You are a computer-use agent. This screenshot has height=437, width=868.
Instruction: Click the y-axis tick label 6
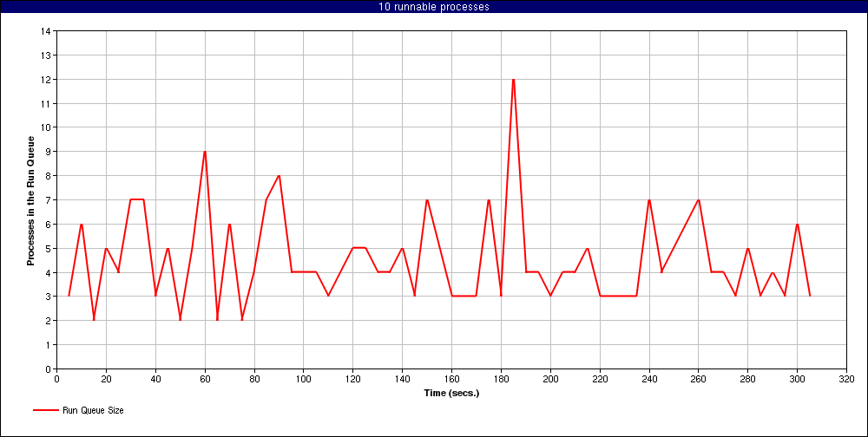point(48,224)
